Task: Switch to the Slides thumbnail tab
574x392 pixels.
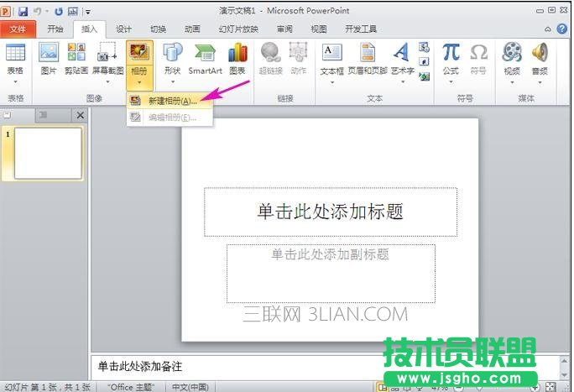Action: pos(8,115)
